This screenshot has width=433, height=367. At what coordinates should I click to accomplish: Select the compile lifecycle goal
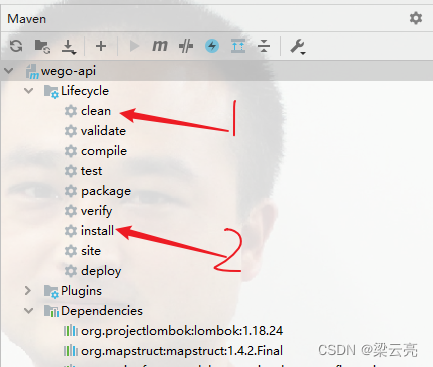coord(104,151)
